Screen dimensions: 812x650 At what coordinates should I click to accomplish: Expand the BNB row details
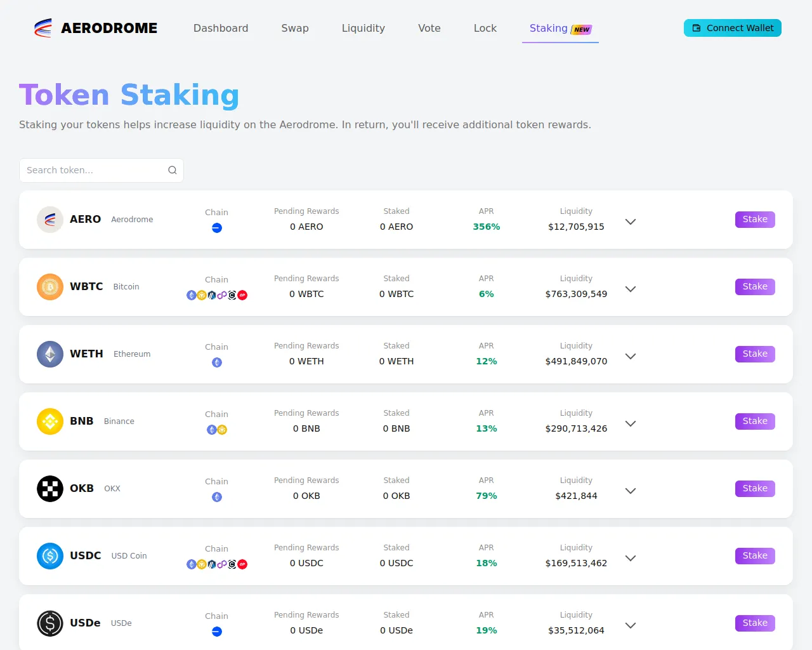631,423
